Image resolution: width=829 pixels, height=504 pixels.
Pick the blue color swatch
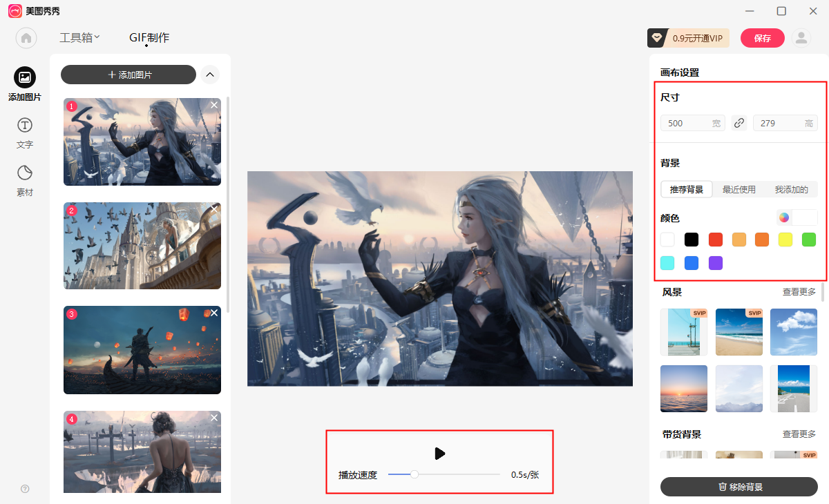tap(692, 263)
